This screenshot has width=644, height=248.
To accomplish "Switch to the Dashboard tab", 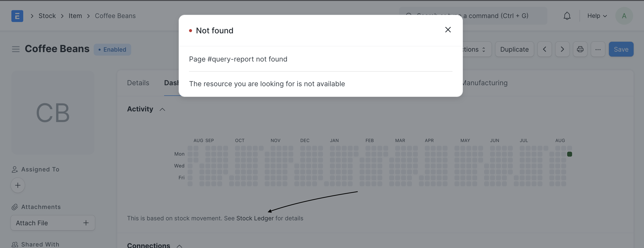I will [x=172, y=83].
